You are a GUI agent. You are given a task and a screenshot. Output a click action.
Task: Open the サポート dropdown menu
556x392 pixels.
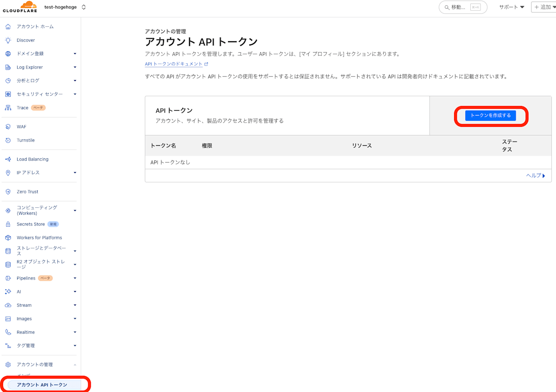pyautogui.click(x=512, y=7)
